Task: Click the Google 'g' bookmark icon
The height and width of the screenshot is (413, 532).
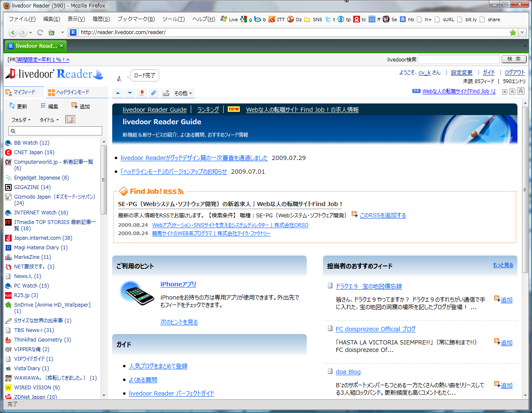Action: pos(244,19)
